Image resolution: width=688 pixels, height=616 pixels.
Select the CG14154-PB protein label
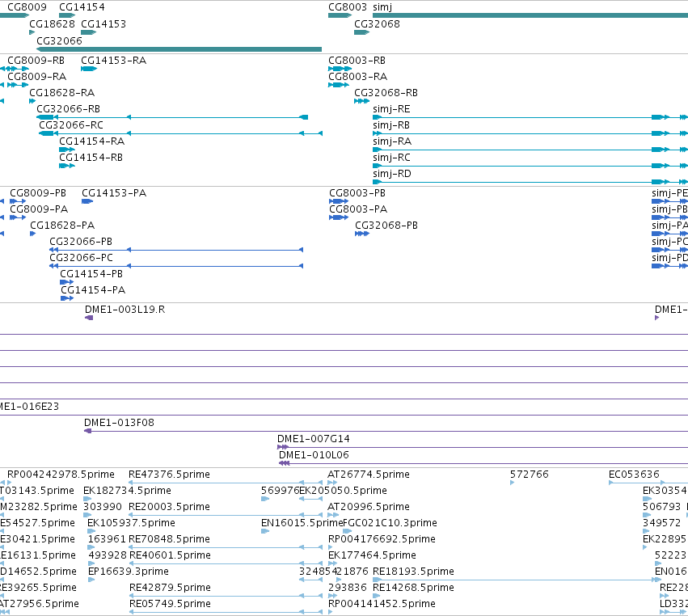point(91,274)
